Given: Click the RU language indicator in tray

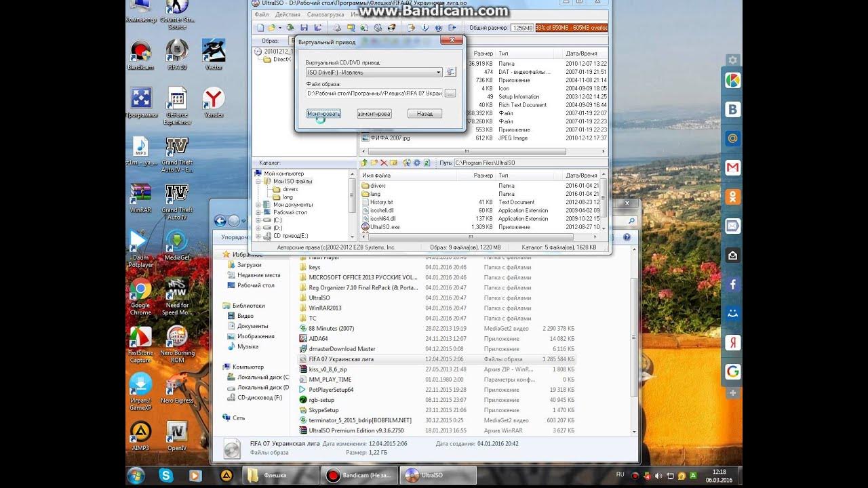Looking at the screenshot, I should pos(620,474).
